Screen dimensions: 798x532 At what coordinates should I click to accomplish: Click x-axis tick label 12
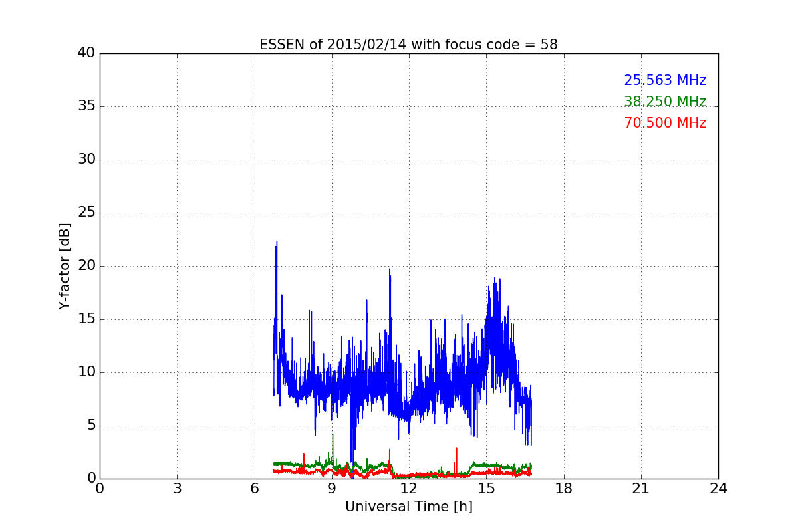pos(409,489)
